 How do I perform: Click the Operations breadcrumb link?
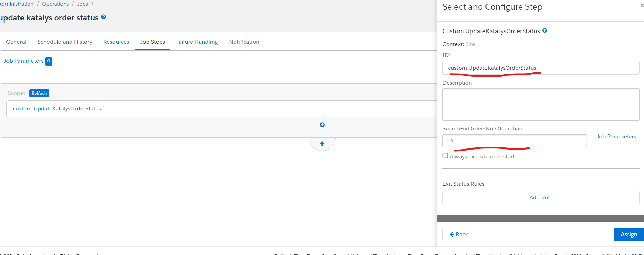pyautogui.click(x=55, y=4)
